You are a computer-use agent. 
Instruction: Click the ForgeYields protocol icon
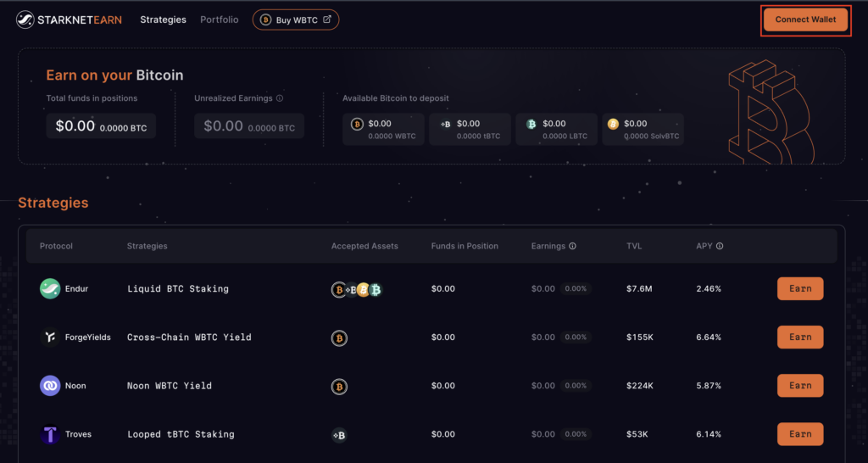(x=50, y=337)
